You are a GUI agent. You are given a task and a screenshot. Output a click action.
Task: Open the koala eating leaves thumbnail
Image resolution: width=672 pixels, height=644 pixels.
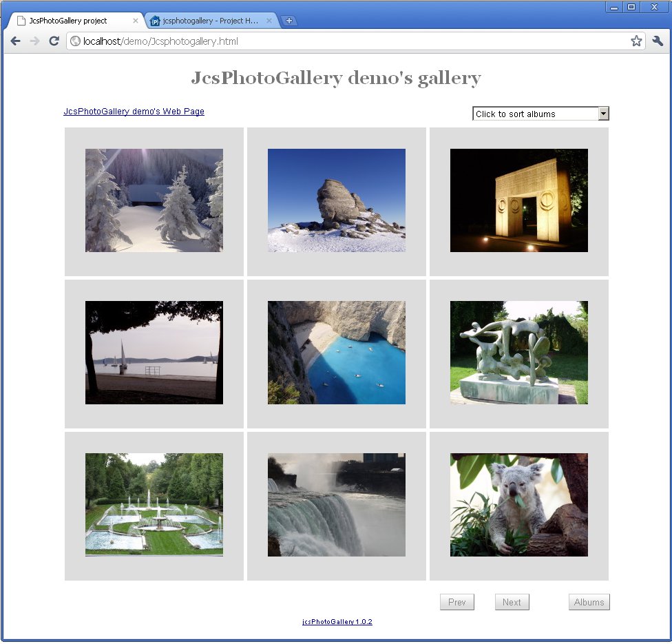pos(519,505)
